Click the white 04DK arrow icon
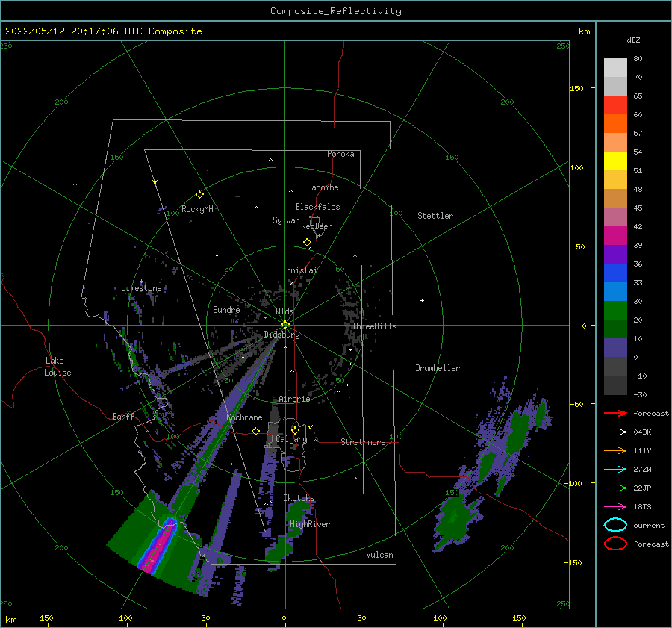The width and height of the screenshot is (672, 628). (615, 432)
